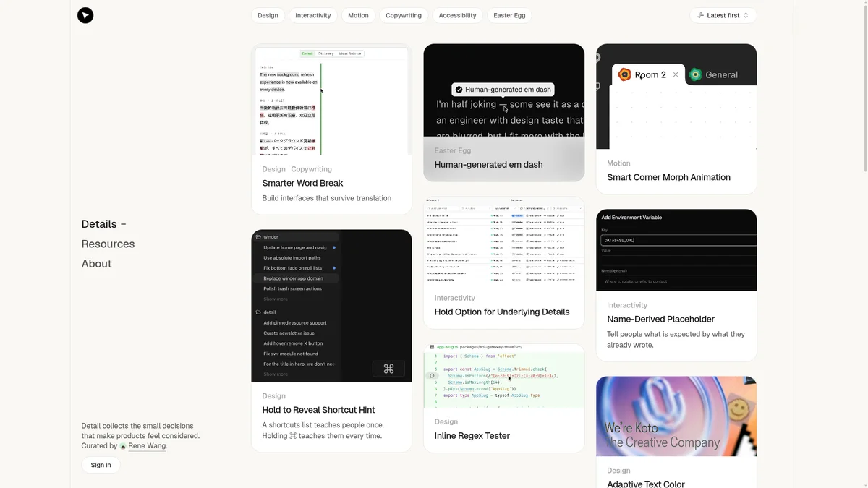The image size is (868, 488).
Task: Click "Replace winder.app domain" row in the preview
Action: point(293,278)
